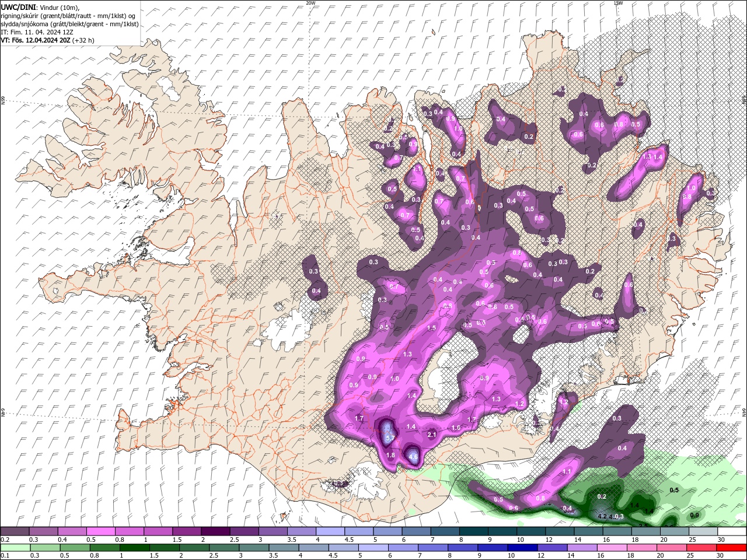The image size is (747, 560).
Task: Click the 2.5 swatch in upper legend row
Action: (243, 531)
